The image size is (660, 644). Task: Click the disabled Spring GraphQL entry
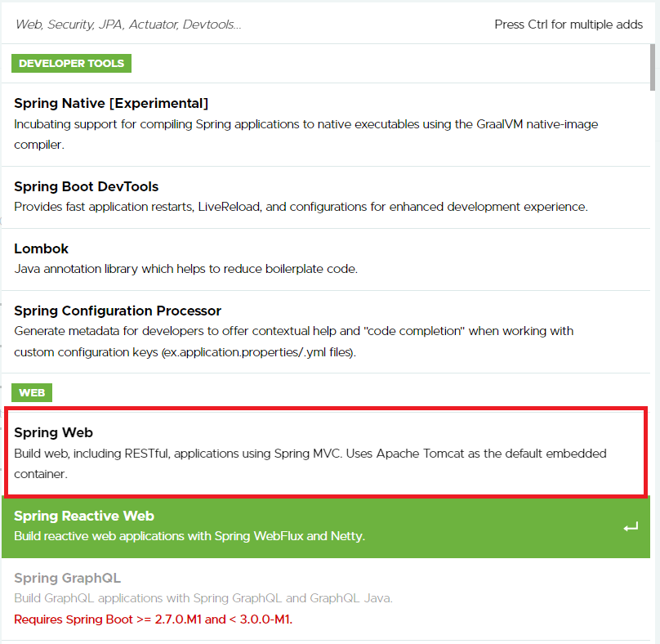[326, 599]
